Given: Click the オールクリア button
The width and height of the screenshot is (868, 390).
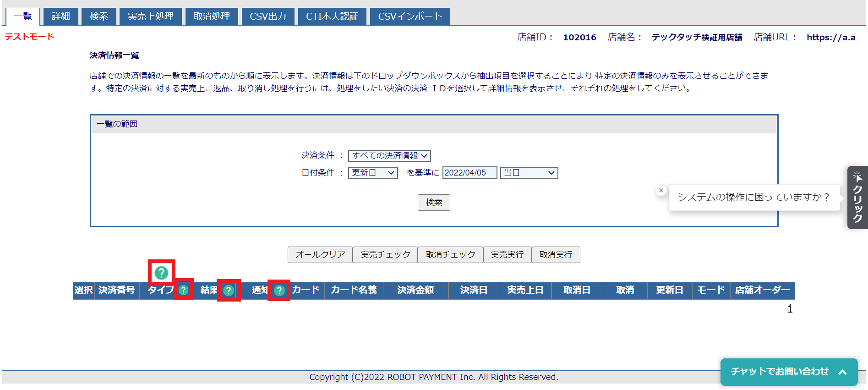Looking at the screenshot, I should click(320, 255).
